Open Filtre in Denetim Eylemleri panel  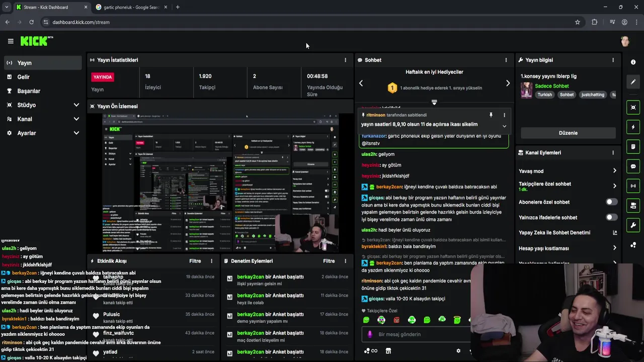(329, 261)
